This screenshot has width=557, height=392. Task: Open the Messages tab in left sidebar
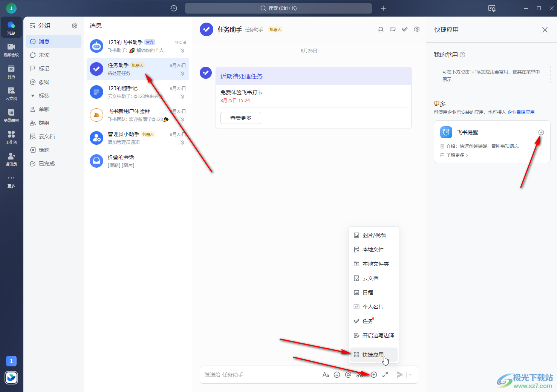pos(11,28)
